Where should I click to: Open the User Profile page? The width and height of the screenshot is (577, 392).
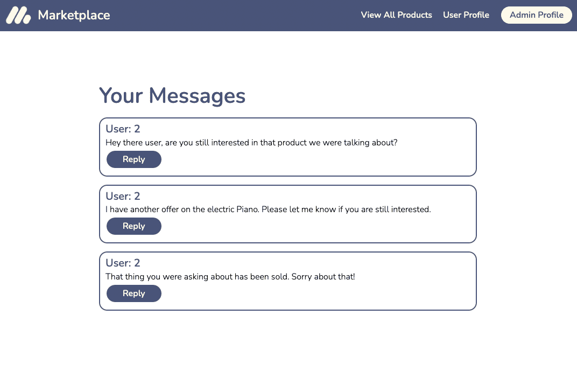pyautogui.click(x=466, y=15)
